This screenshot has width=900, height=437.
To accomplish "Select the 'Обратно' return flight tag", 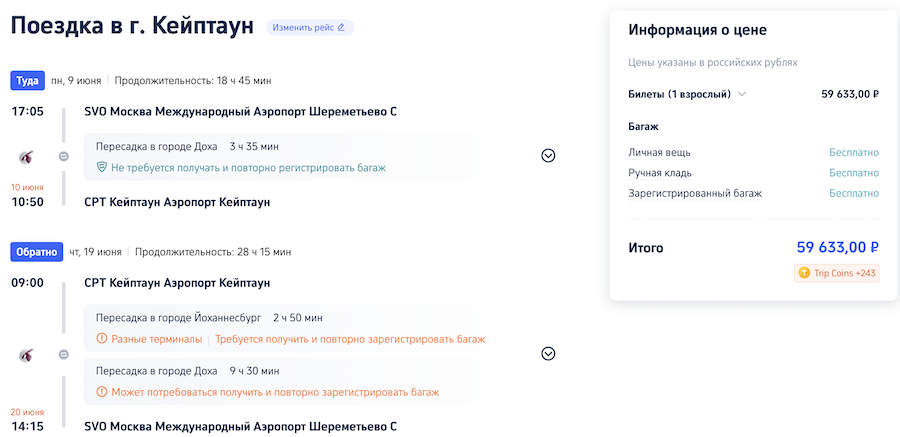I will pyautogui.click(x=36, y=251).
